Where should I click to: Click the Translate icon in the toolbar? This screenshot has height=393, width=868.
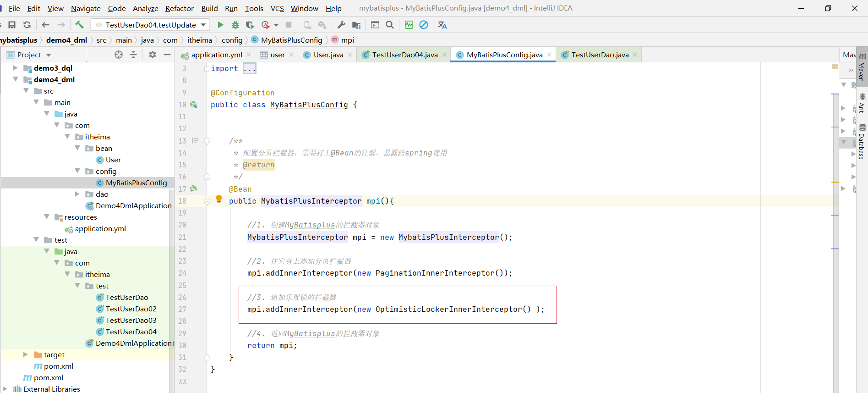[442, 25]
